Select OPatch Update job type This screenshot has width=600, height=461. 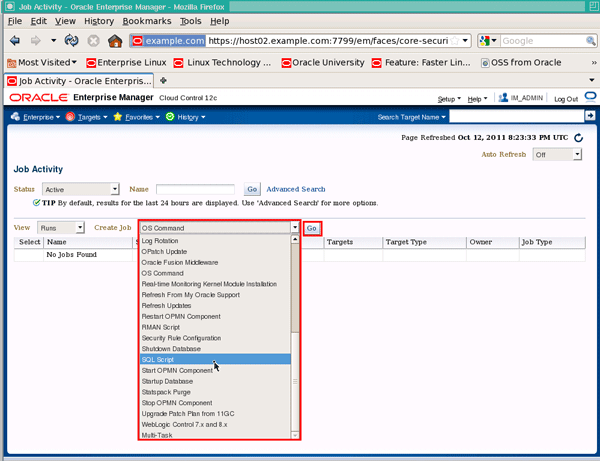coord(215,251)
